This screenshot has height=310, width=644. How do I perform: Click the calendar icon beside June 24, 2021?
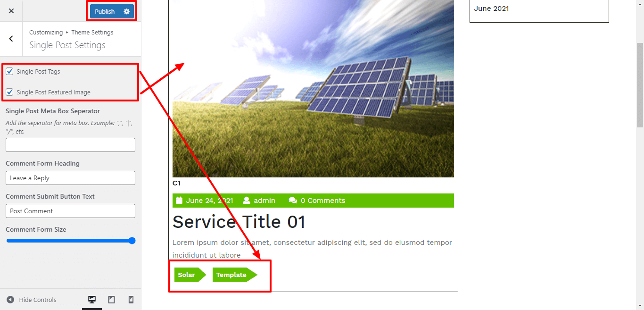179,201
